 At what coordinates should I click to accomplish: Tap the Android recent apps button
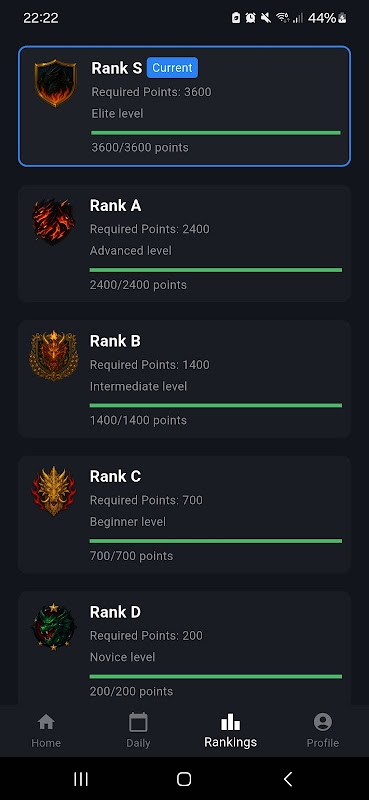pyautogui.click(x=81, y=779)
